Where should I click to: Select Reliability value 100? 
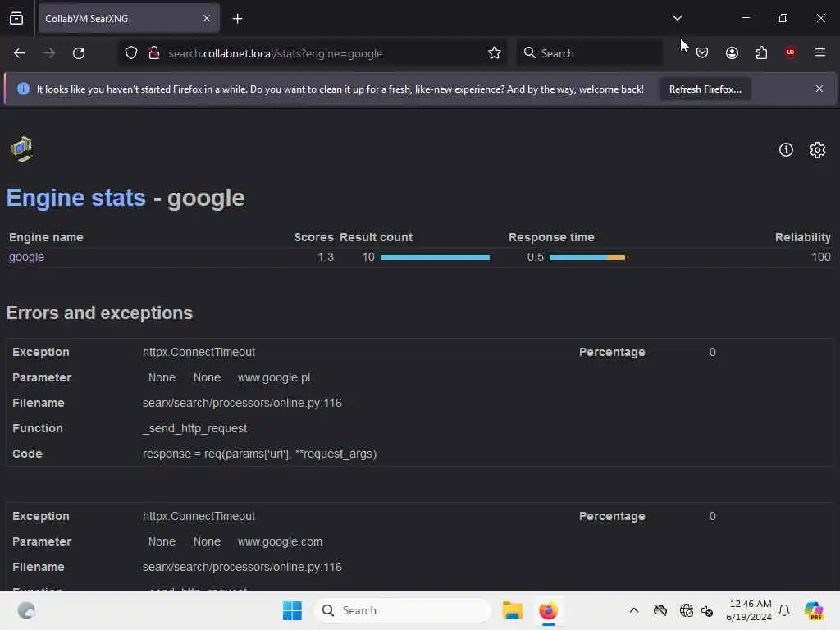coord(820,257)
